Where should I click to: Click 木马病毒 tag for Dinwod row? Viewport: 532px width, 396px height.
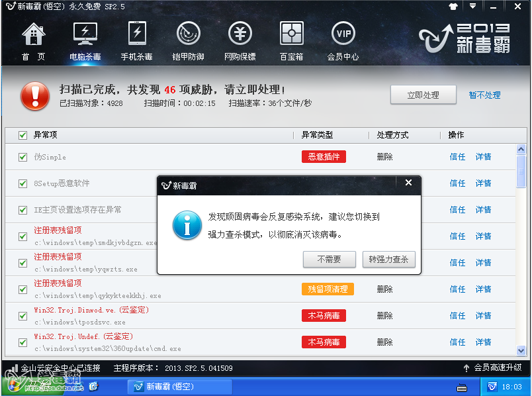click(x=324, y=315)
